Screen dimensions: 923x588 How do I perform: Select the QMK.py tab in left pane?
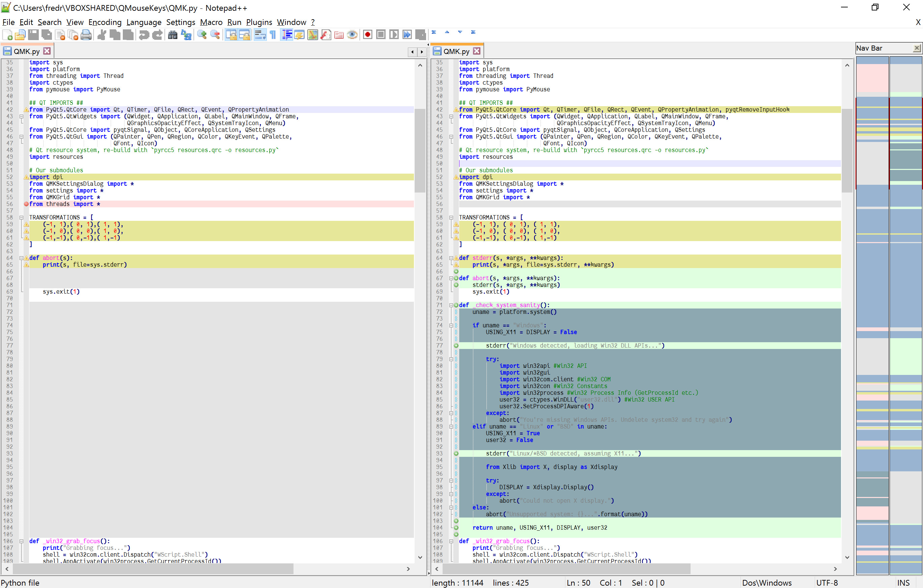point(25,51)
